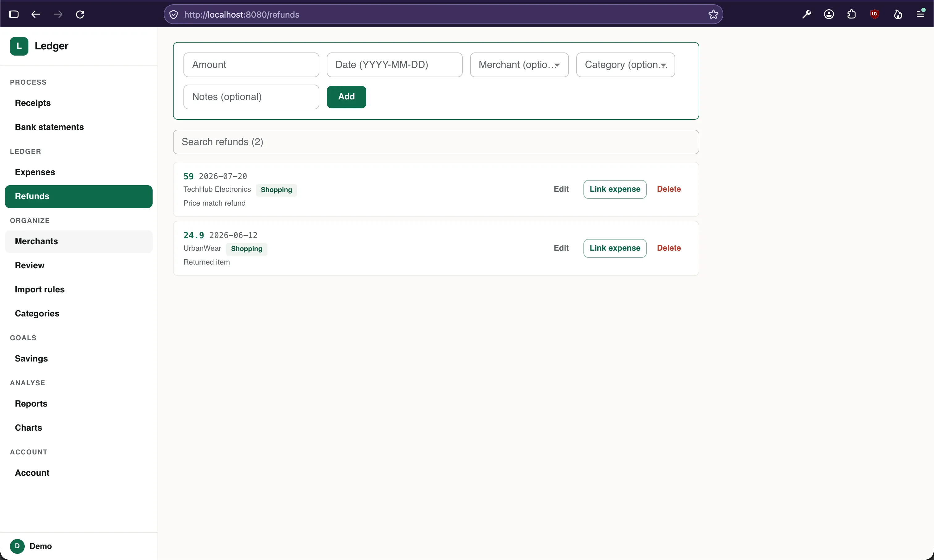
Task: Click the shield icon in the address bar
Action: [x=174, y=14]
